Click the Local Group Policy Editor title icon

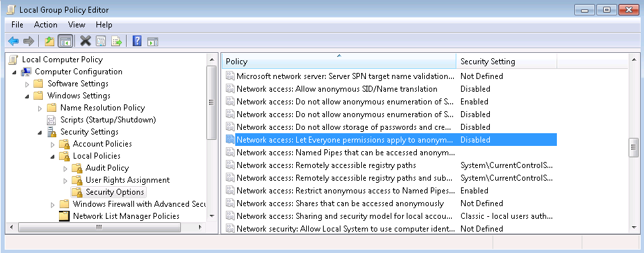(11, 9)
